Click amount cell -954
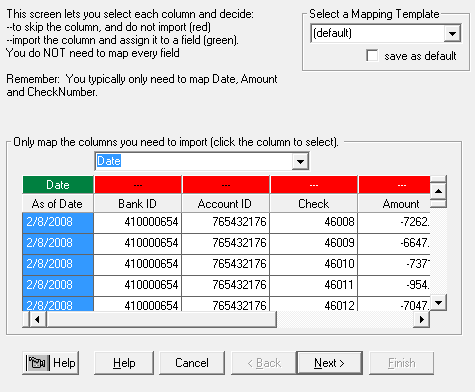This screenshot has height=392, width=475. point(394,285)
